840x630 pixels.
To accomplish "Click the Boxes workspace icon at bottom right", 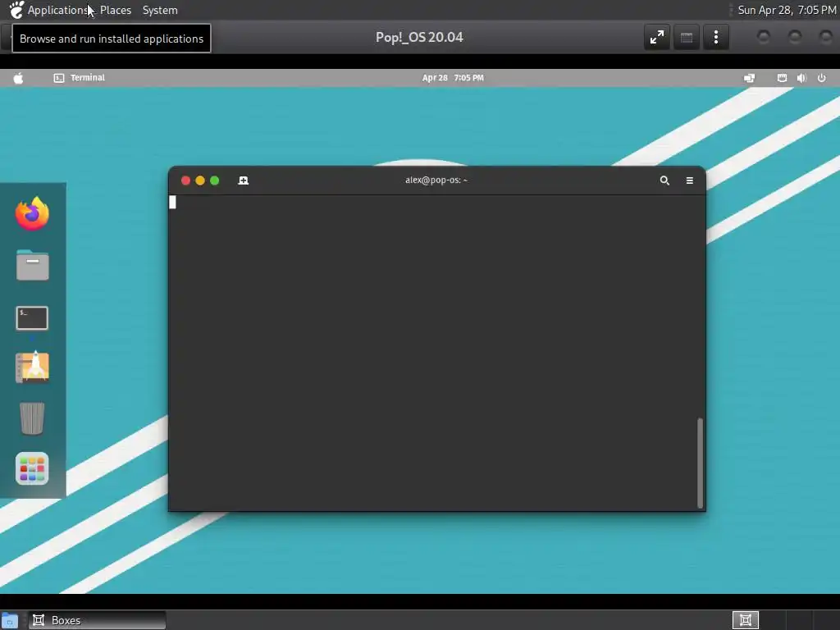I will (x=746, y=620).
